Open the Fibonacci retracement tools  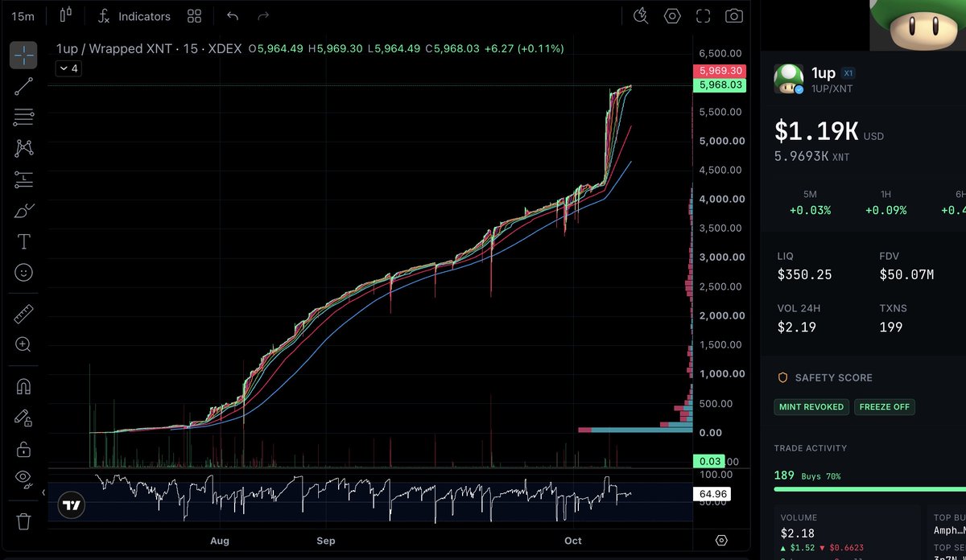pos(23,117)
